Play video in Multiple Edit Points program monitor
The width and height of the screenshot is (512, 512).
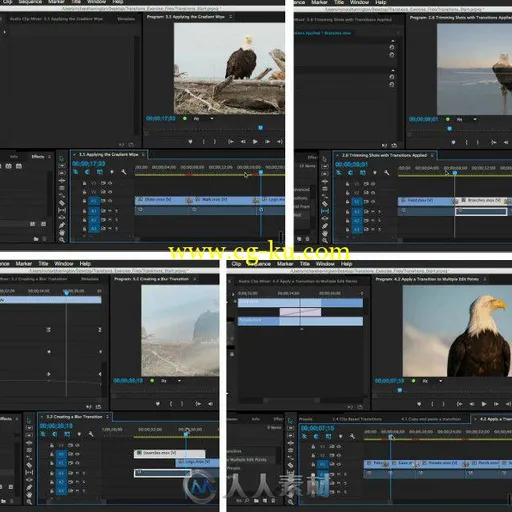click(484, 404)
